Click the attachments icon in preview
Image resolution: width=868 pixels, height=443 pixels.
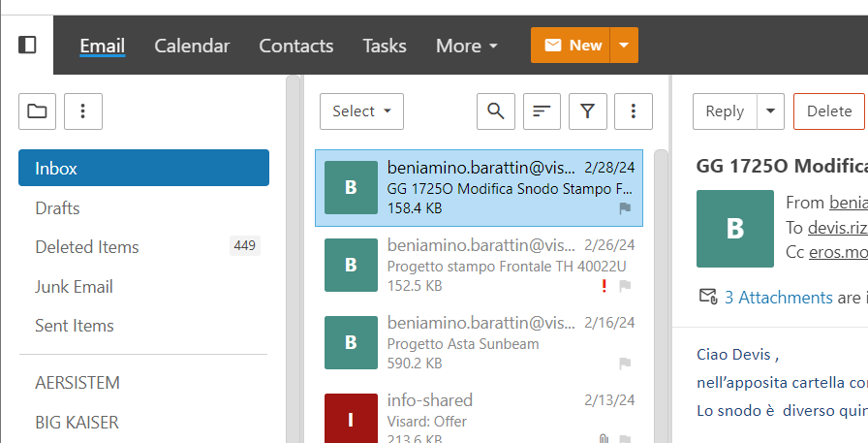(x=707, y=297)
